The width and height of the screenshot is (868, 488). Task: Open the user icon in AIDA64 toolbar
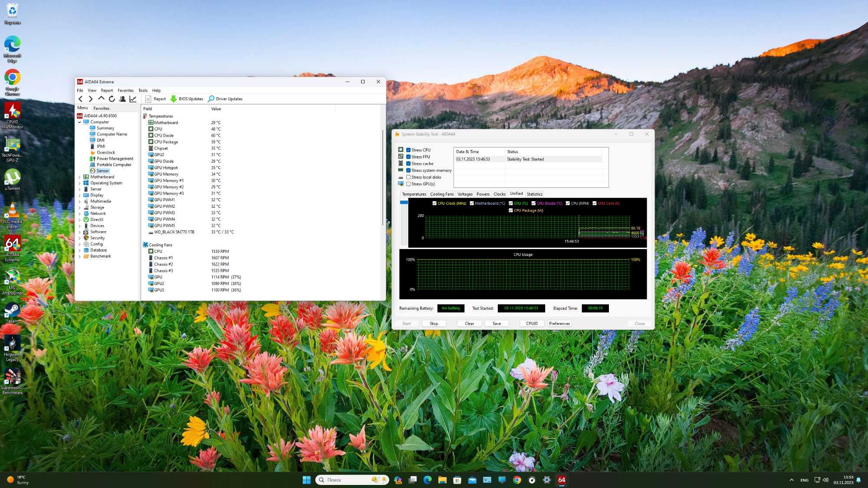click(x=122, y=99)
